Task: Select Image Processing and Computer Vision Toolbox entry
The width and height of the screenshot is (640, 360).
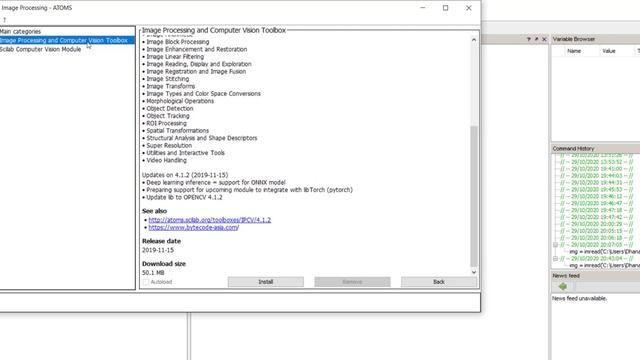Action: tap(67, 40)
